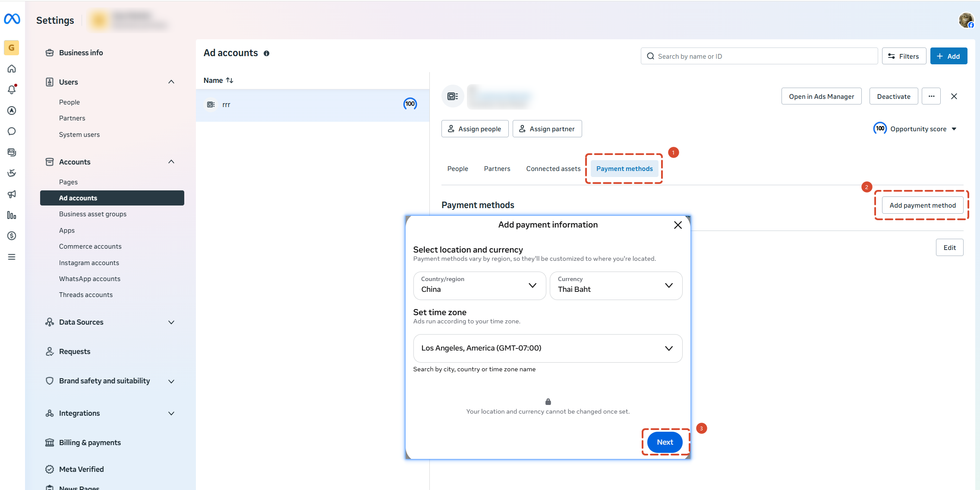Open the hamburger all tools menu

click(x=12, y=257)
